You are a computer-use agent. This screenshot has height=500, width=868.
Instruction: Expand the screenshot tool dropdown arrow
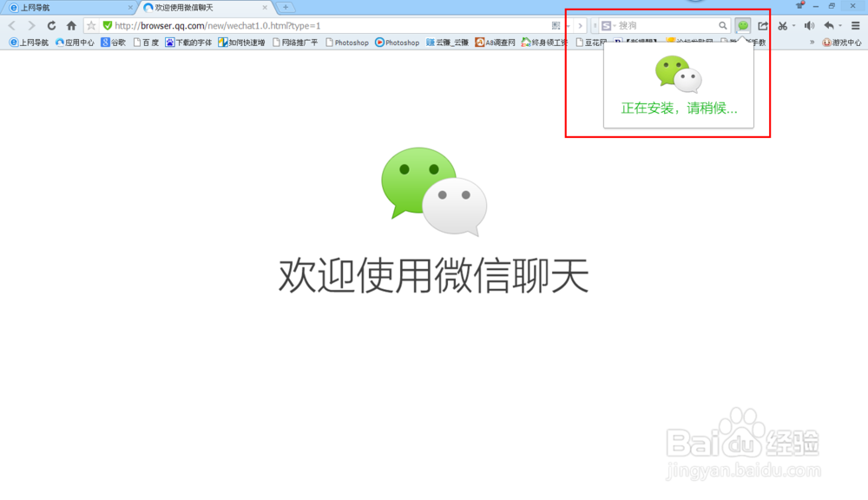794,25
